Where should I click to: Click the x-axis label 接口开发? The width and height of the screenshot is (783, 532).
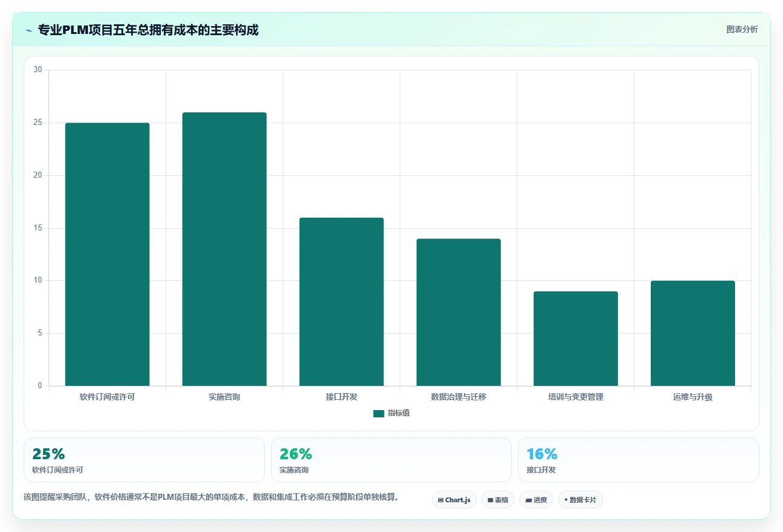point(341,397)
